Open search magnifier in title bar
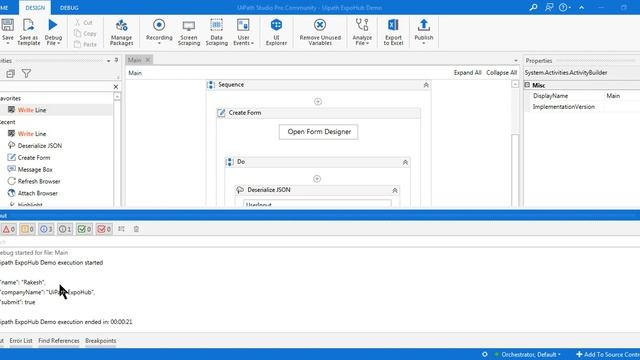This screenshot has width=640, height=360. tap(533, 7)
